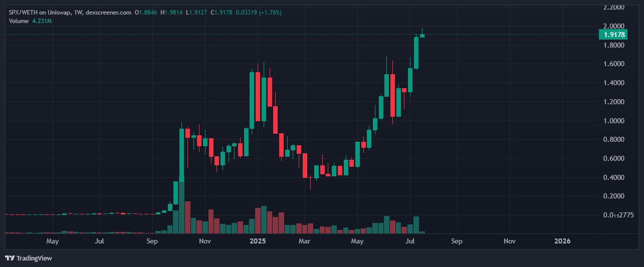Click the 1.0000 price axis label
The width and height of the screenshot is (644, 267).
(x=614, y=121)
